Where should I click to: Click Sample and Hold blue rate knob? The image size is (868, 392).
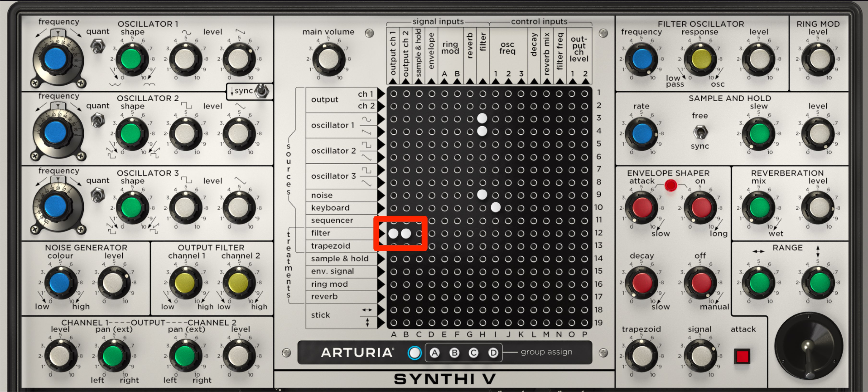coord(641,134)
